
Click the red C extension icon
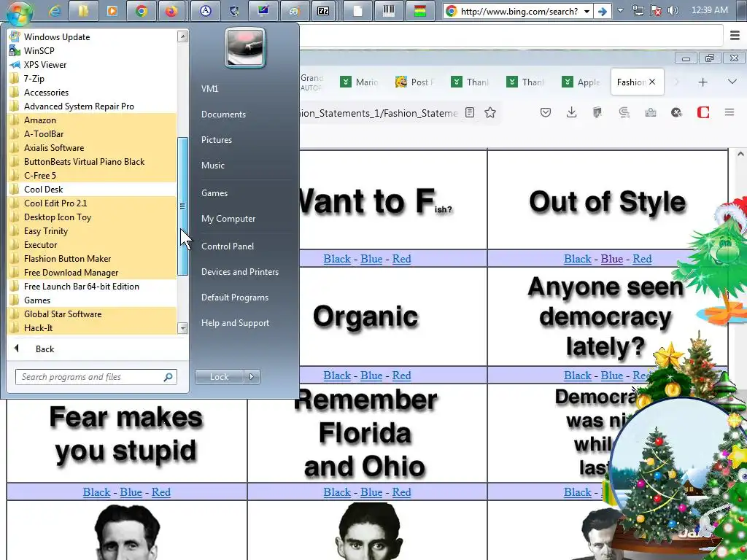tap(703, 112)
